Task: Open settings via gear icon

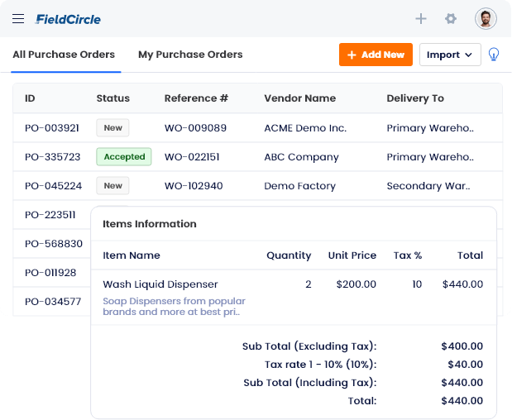Action: click(x=451, y=18)
